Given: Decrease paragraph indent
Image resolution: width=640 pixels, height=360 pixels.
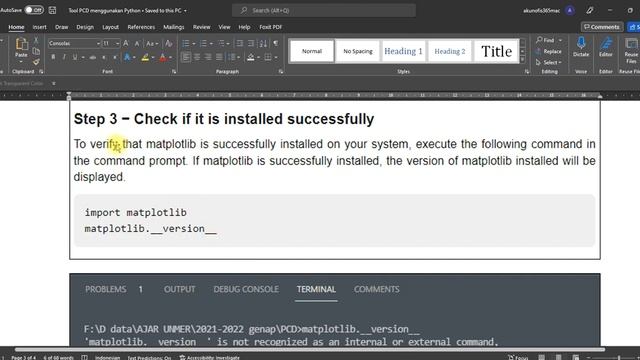Looking at the screenshot, I should (x=240, y=43).
